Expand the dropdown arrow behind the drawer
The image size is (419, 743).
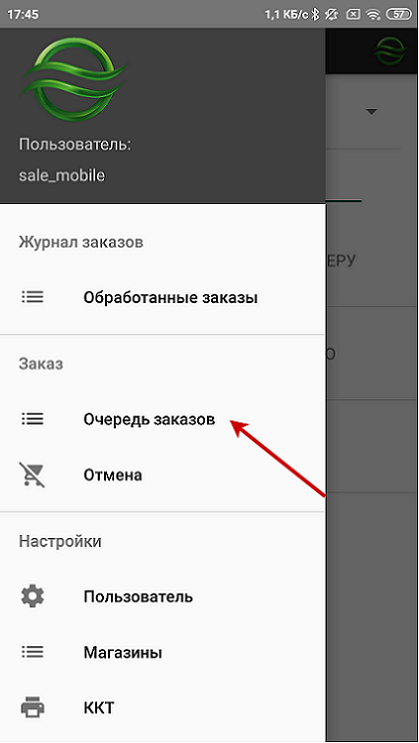pos(371,112)
